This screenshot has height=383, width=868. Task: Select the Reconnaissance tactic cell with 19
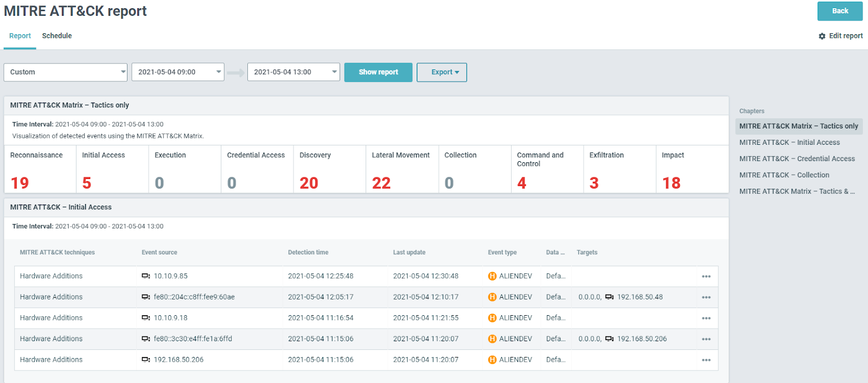tap(40, 169)
